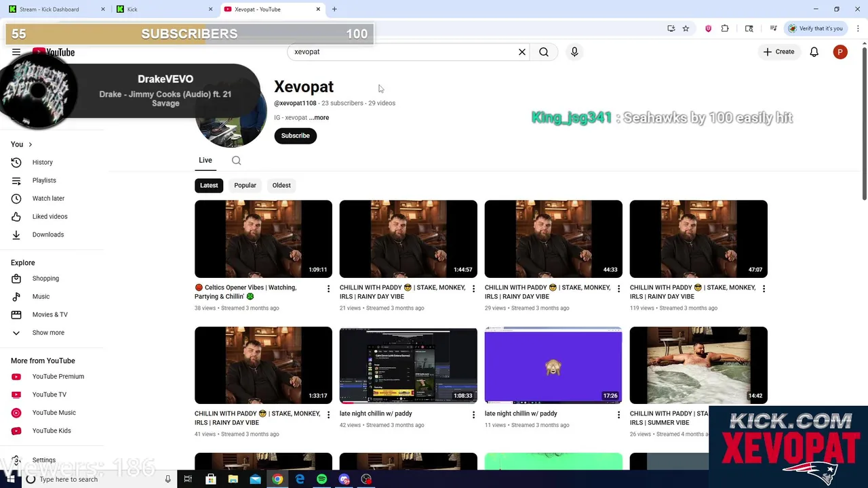Open Task View on the taskbar
The height and width of the screenshot is (488, 868).
click(188, 479)
